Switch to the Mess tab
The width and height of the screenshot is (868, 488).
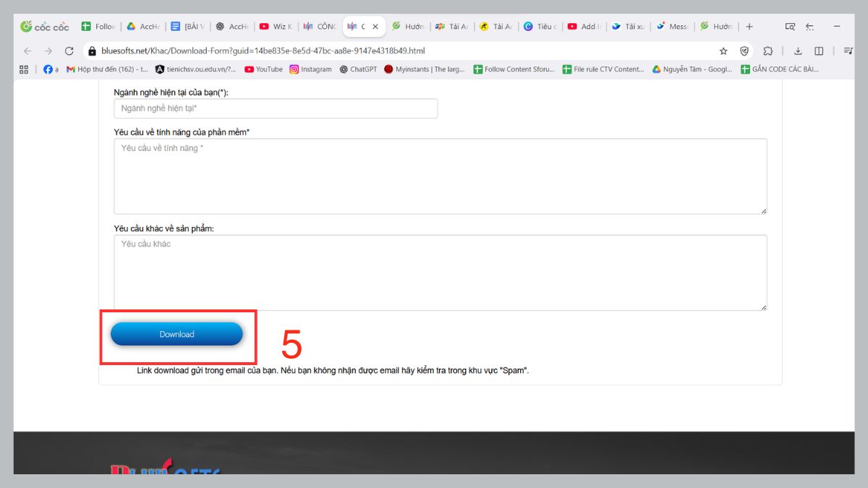[x=672, y=27]
